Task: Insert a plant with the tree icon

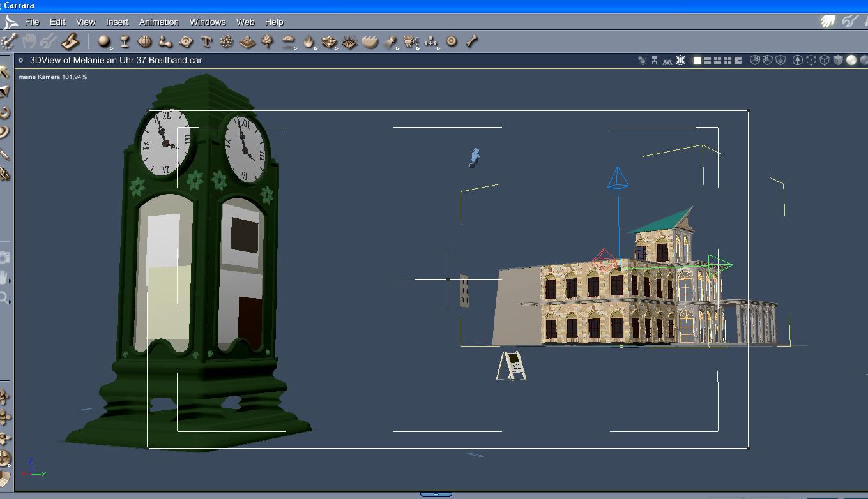Action: [x=268, y=41]
